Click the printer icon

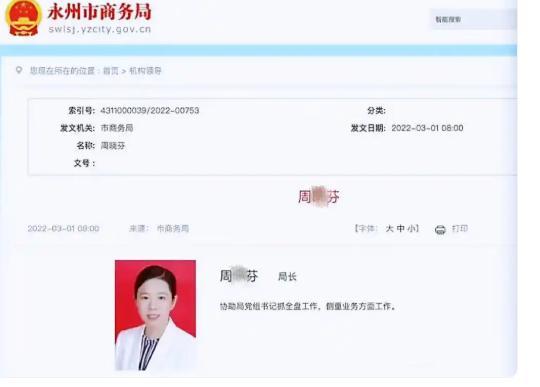440,229
